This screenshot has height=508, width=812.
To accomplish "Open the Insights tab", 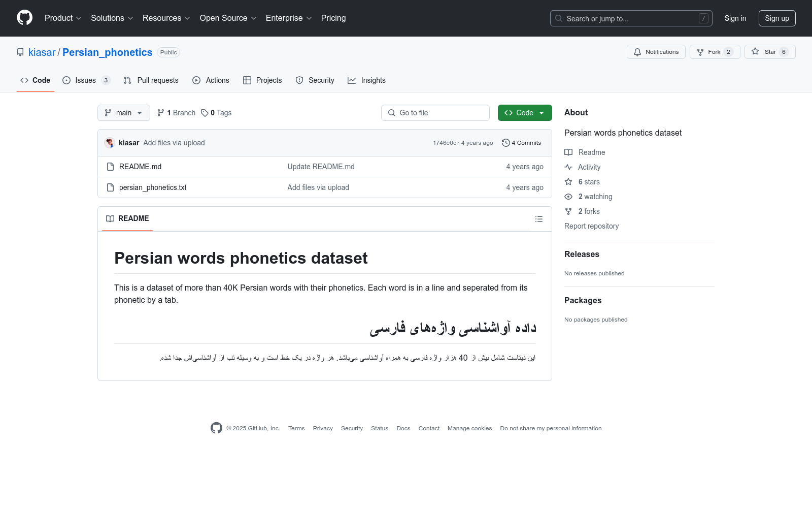I will click(367, 80).
